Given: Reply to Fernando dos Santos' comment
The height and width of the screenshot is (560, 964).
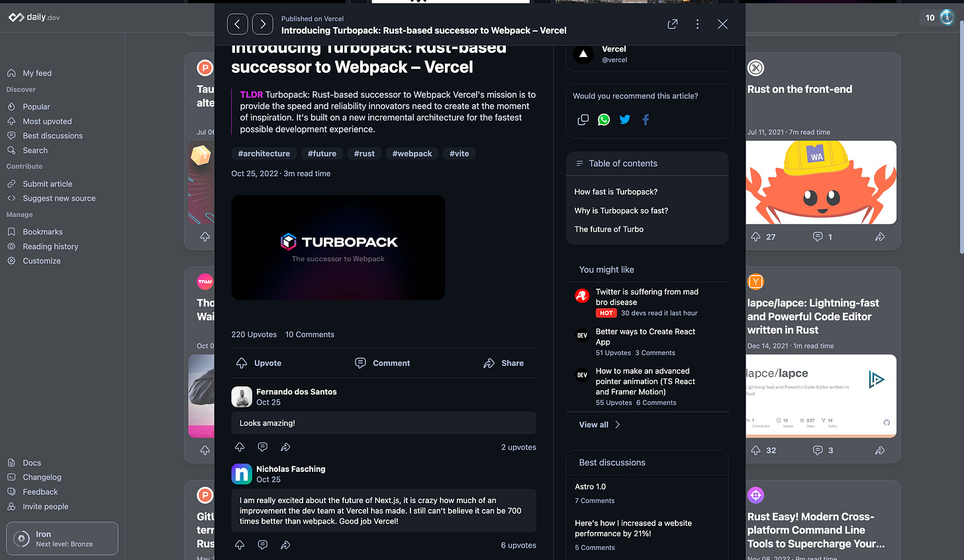Looking at the screenshot, I should pos(263,447).
